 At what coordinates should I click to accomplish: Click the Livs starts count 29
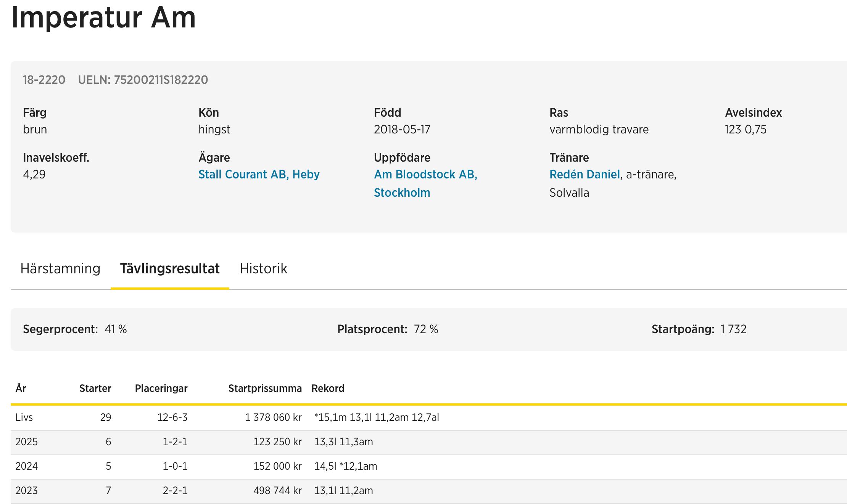[106, 417]
